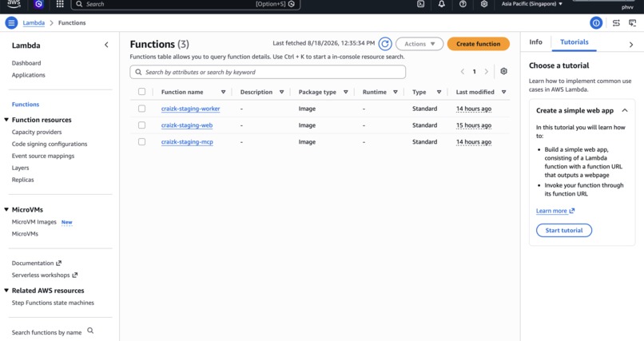644x341 pixels.
Task: Click '14 hours ago' for craizk-staging-worker
Action: pos(474,109)
